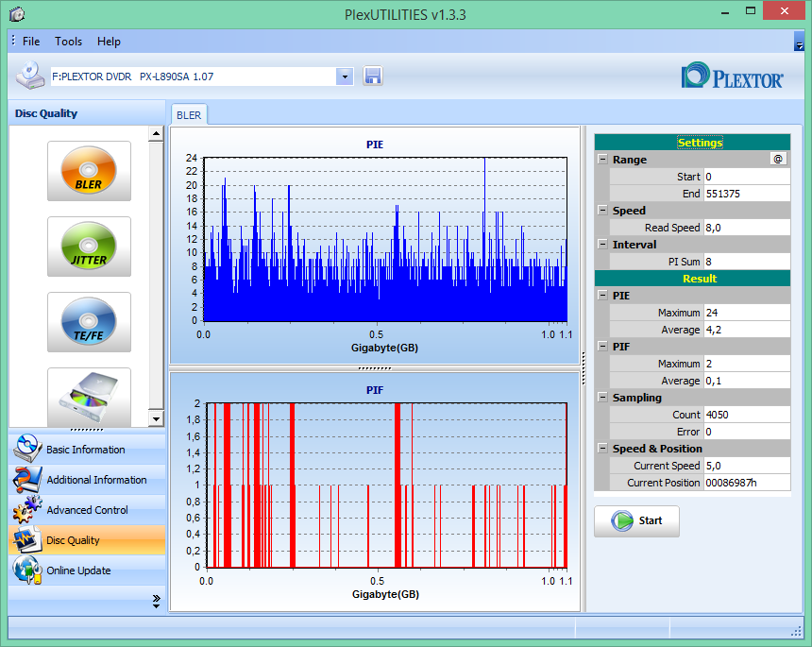Collapse the Interval settings group

[x=602, y=244]
